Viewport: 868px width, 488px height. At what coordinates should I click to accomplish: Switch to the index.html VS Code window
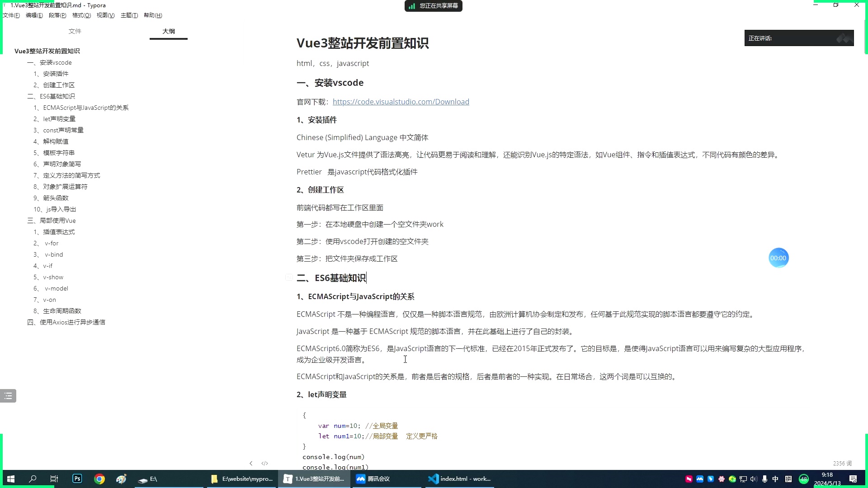pos(459,479)
